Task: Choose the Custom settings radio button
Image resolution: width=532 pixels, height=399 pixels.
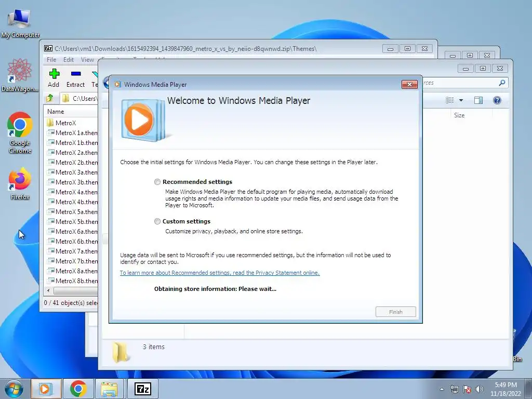Action: click(157, 221)
